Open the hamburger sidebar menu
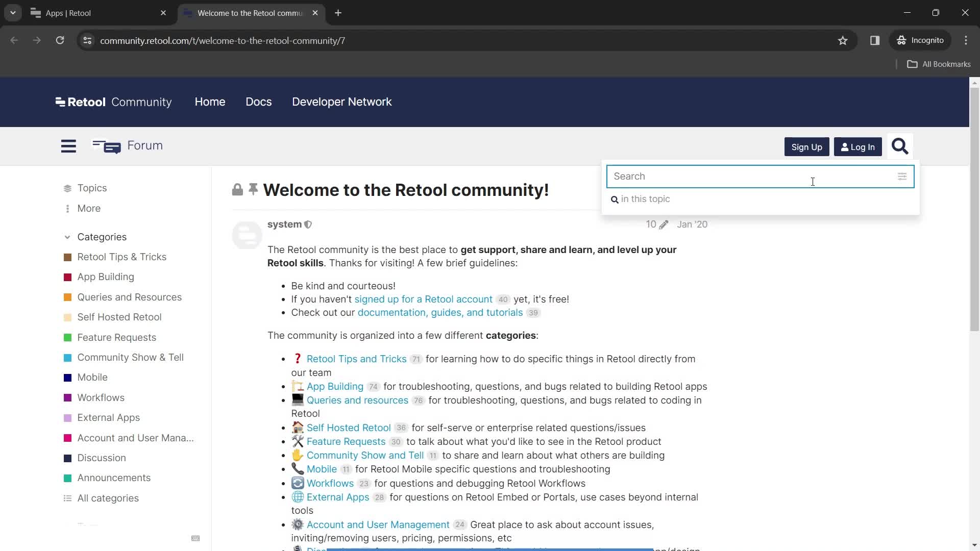980x551 pixels. tap(68, 146)
